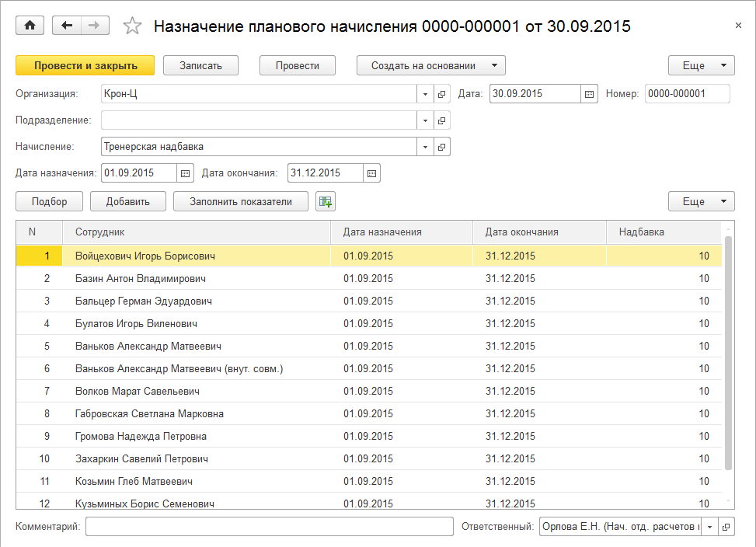Open the Начисление item via open icon

point(442,147)
